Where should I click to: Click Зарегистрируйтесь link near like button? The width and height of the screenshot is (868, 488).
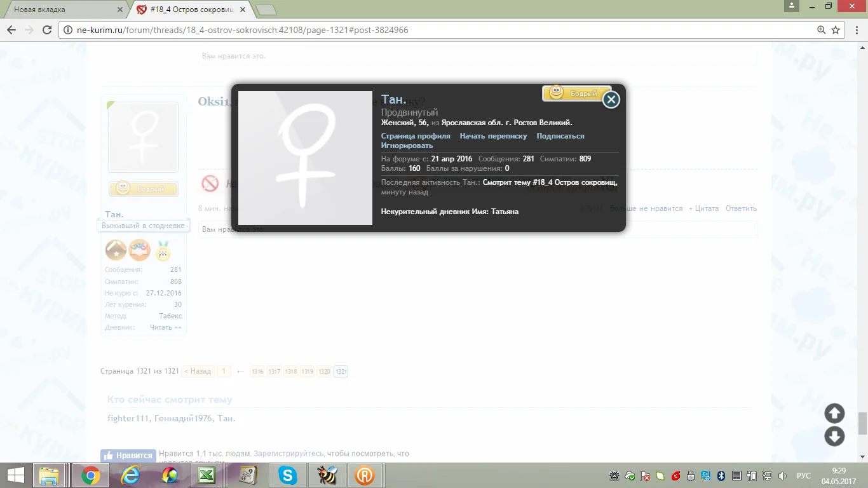click(288, 454)
